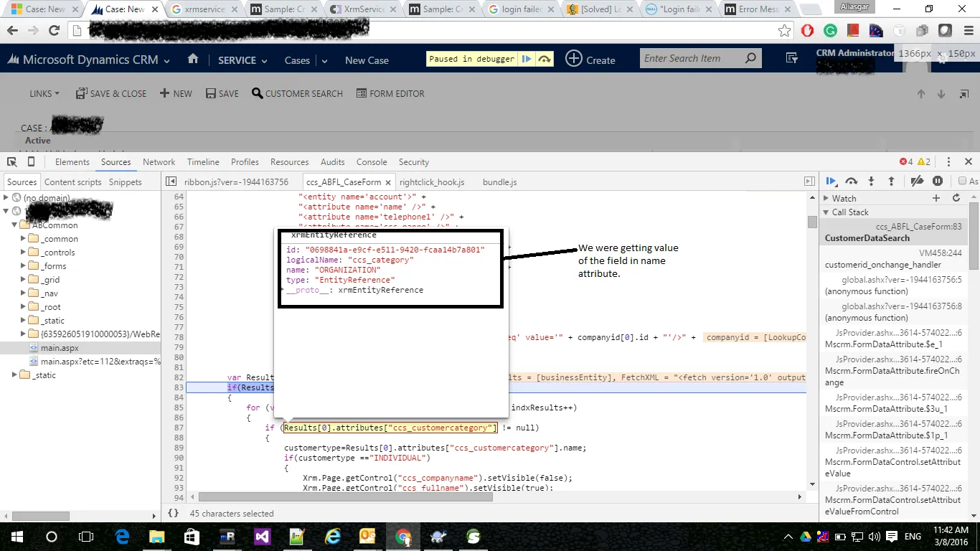980x551 pixels.
Task: Step out of current function
Action: pyautogui.click(x=891, y=182)
